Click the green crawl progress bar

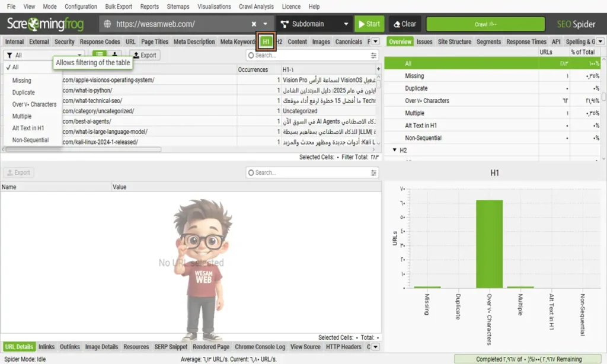coord(485,24)
